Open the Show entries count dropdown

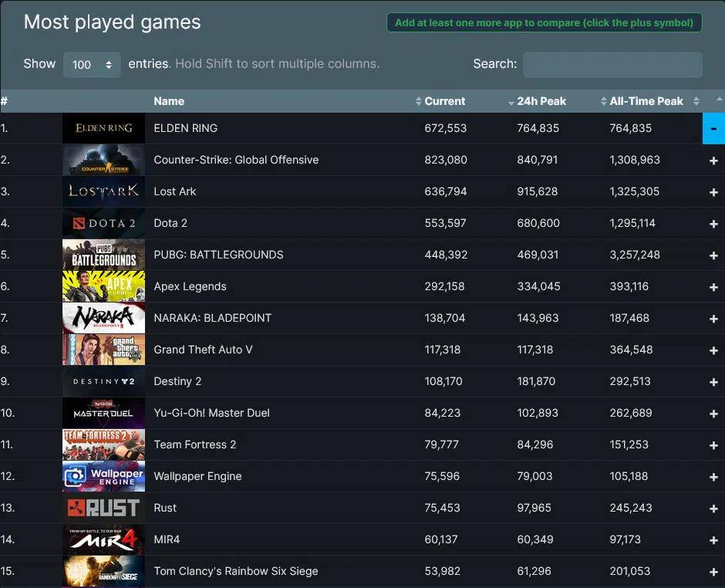(x=92, y=65)
